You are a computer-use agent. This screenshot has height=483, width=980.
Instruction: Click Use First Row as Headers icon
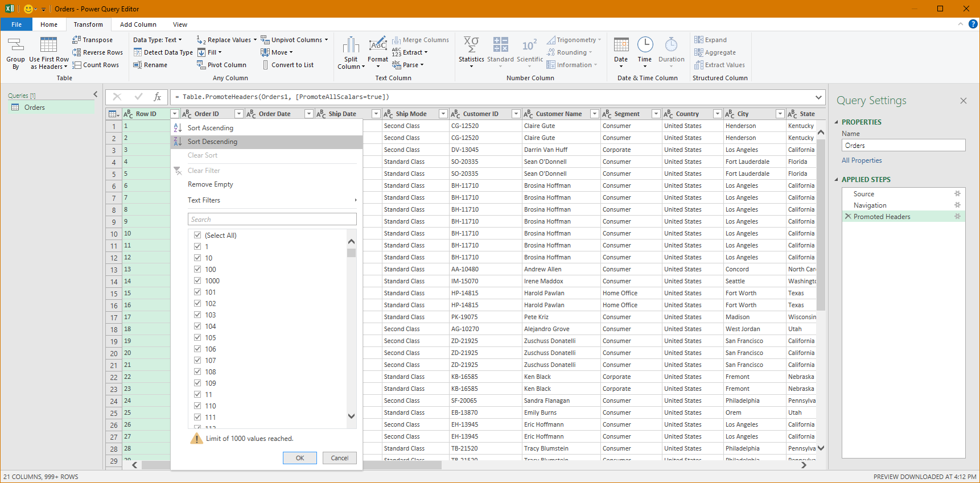pos(48,45)
